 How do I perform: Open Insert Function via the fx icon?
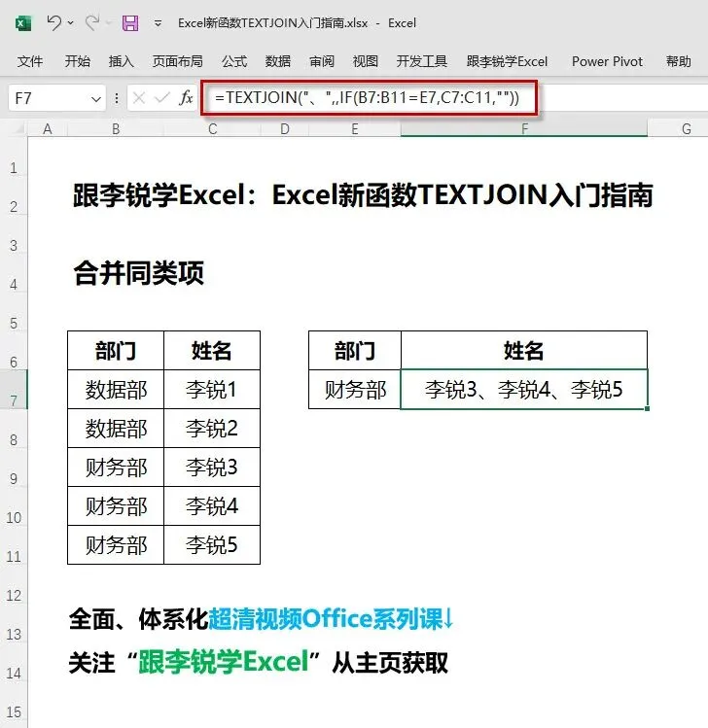186,98
